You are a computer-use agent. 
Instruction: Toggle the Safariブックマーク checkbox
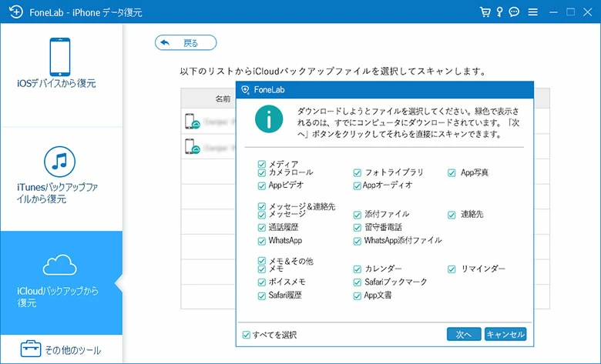(x=358, y=282)
